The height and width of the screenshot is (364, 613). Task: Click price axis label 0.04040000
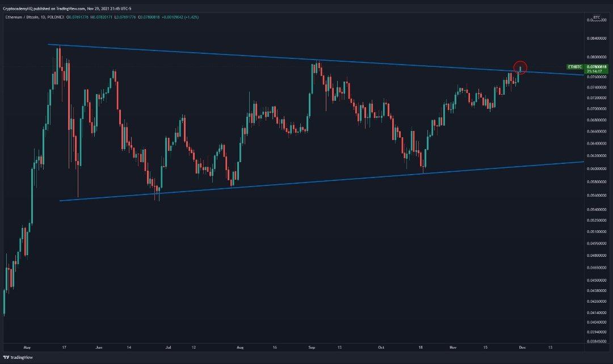(x=597, y=322)
